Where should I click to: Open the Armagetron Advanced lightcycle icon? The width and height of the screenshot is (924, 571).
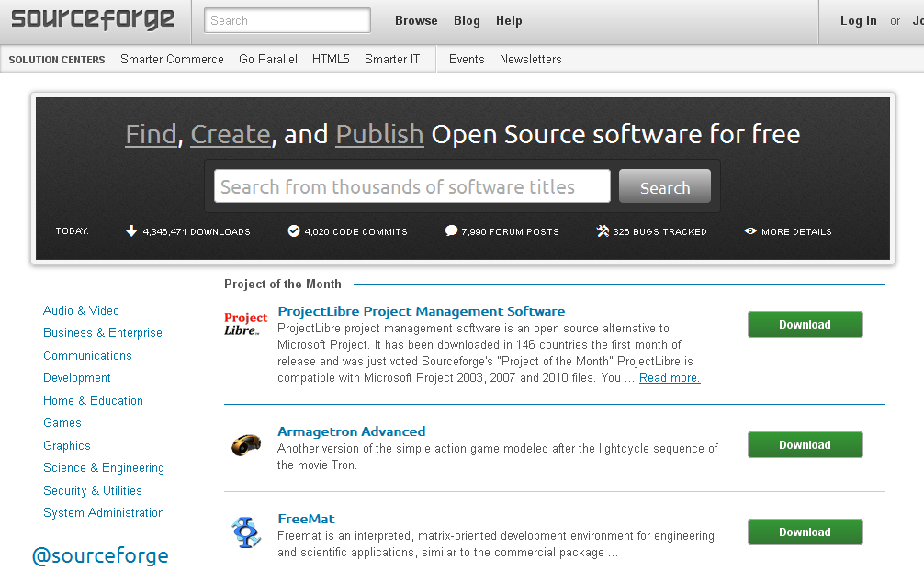pyautogui.click(x=246, y=445)
